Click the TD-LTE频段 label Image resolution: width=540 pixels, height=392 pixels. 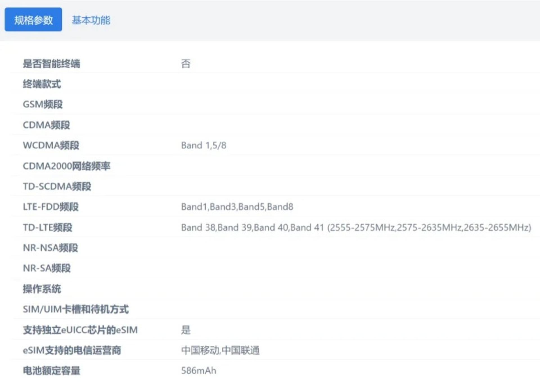click(48, 227)
